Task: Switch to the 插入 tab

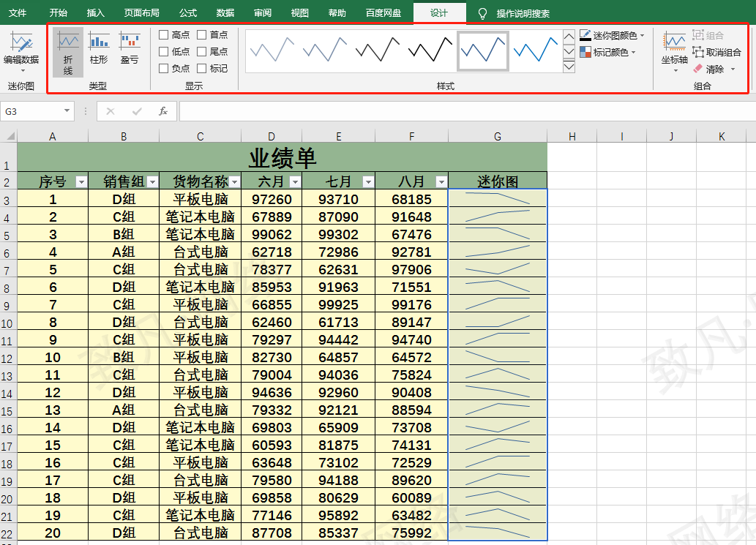Action: coord(95,13)
